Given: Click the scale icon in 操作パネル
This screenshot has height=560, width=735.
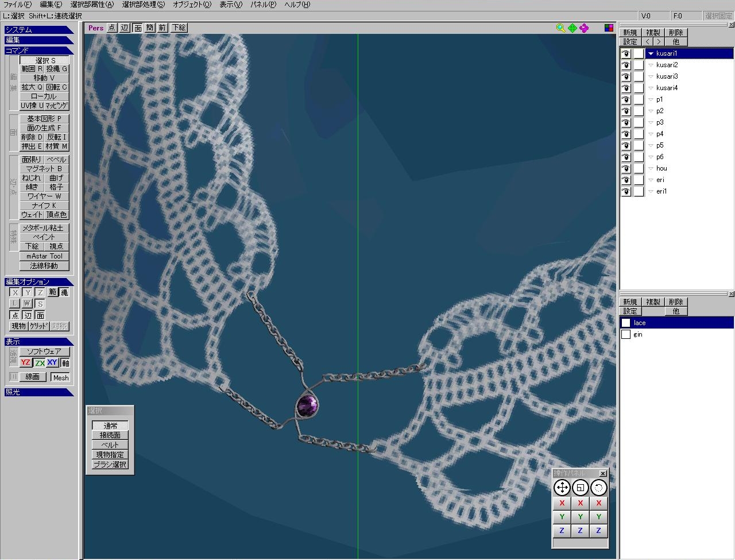Looking at the screenshot, I should tap(580, 488).
